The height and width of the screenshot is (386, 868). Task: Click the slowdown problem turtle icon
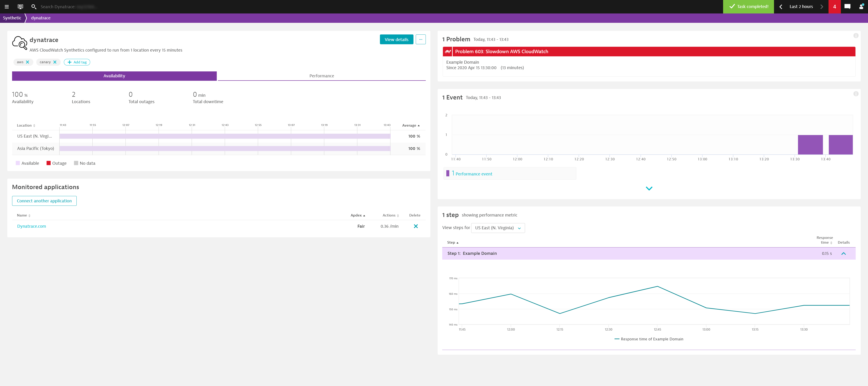pyautogui.click(x=447, y=52)
